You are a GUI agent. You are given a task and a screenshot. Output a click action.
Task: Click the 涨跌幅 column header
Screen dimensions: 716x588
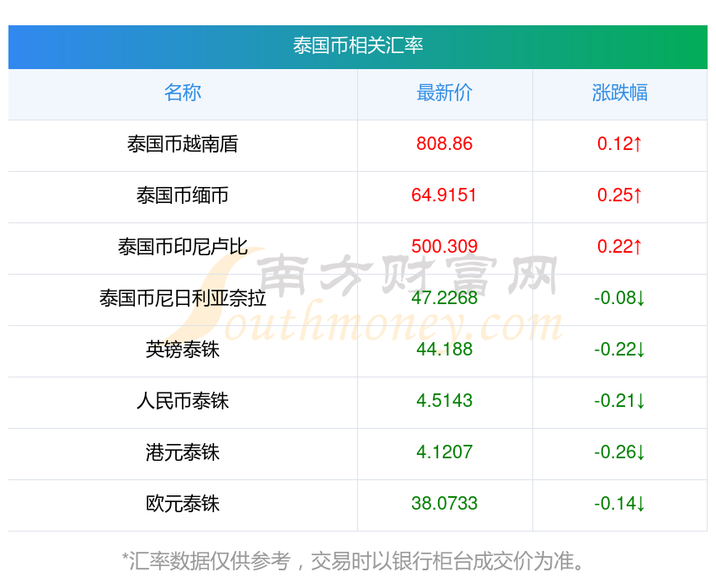pos(620,93)
